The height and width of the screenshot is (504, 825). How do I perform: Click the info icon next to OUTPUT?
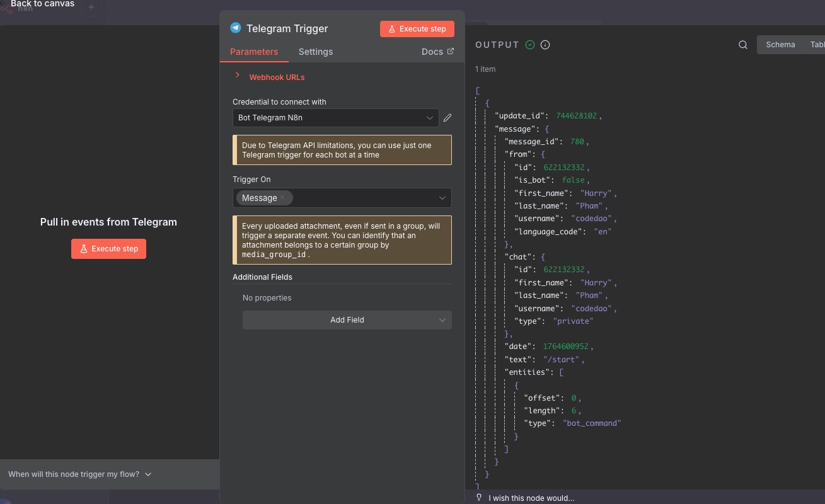point(545,45)
